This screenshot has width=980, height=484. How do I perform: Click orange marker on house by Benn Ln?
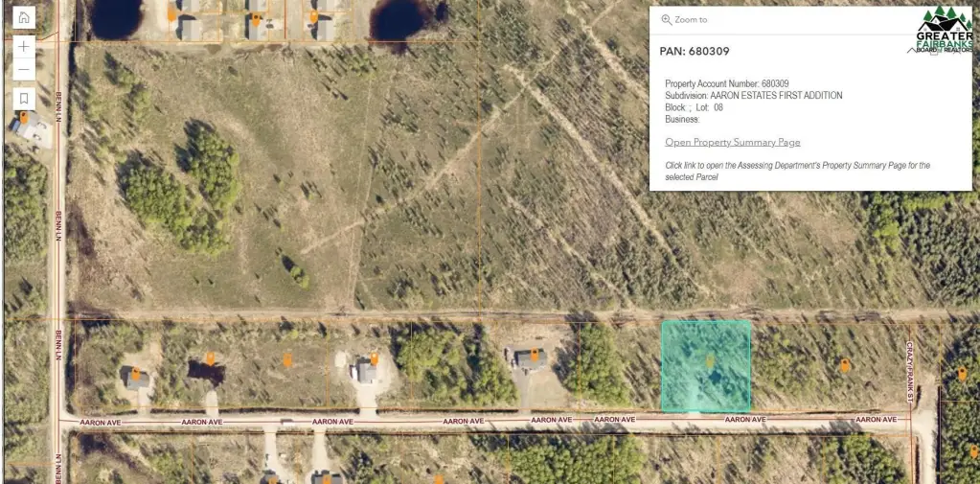pyautogui.click(x=24, y=117)
